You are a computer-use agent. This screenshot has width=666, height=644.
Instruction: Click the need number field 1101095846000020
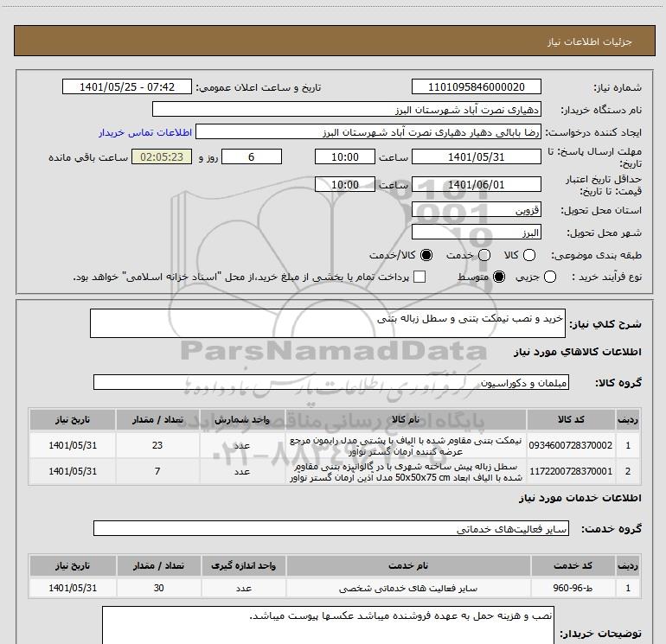(476, 86)
